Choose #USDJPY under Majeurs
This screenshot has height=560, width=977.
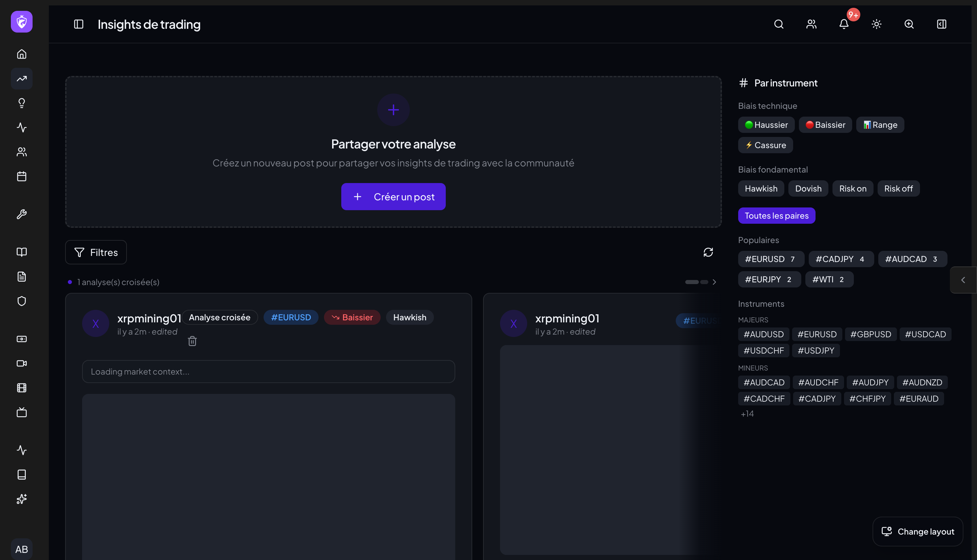[x=816, y=351]
